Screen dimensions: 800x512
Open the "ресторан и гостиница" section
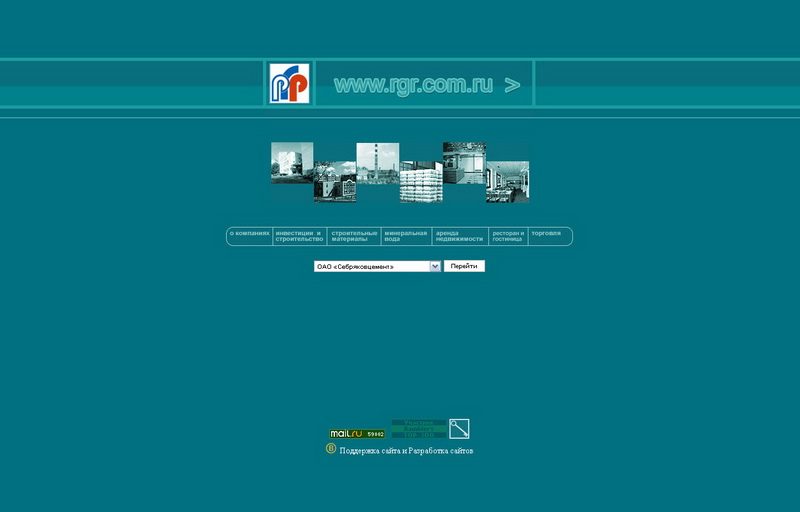click(x=508, y=236)
